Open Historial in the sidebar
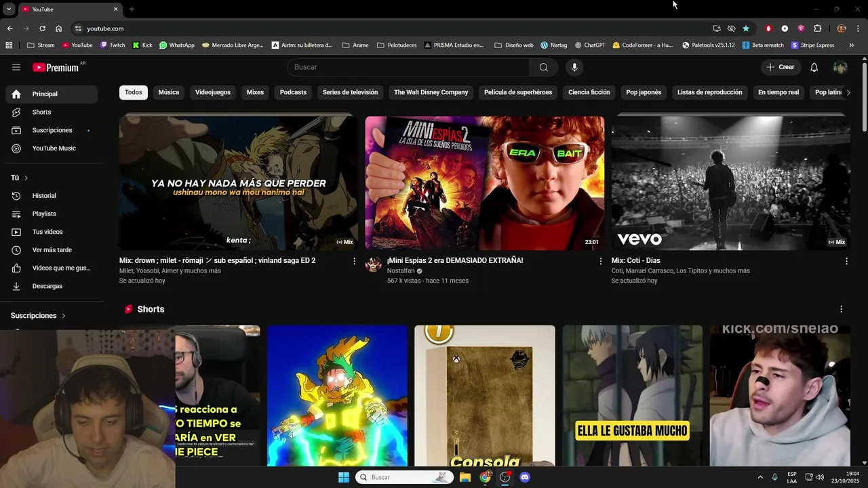 pyautogui.click(x=52, y=196)
